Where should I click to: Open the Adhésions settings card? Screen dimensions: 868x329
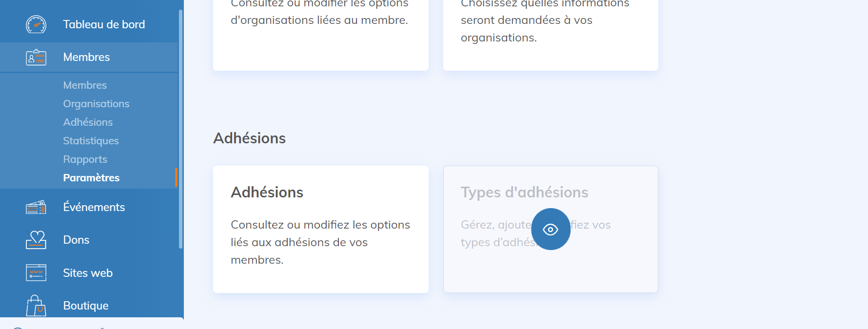point(320,229)
